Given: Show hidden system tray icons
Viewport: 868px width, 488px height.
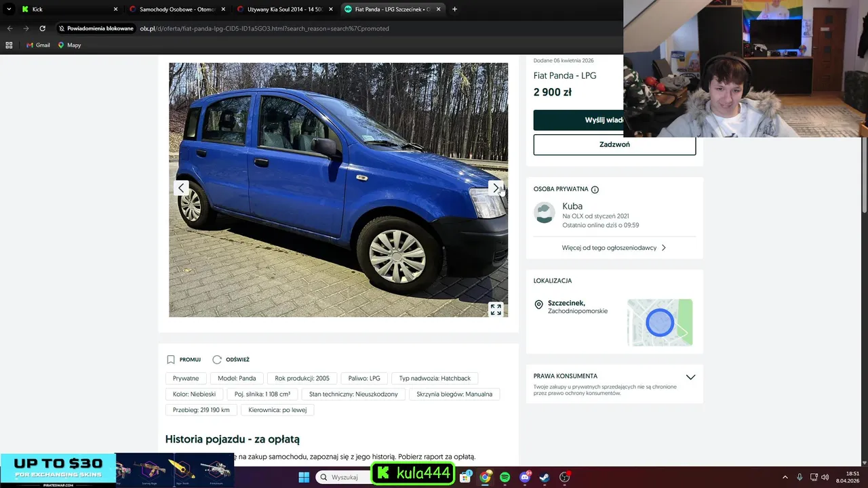Looking at the screenshot, I should tap(785, 477).
